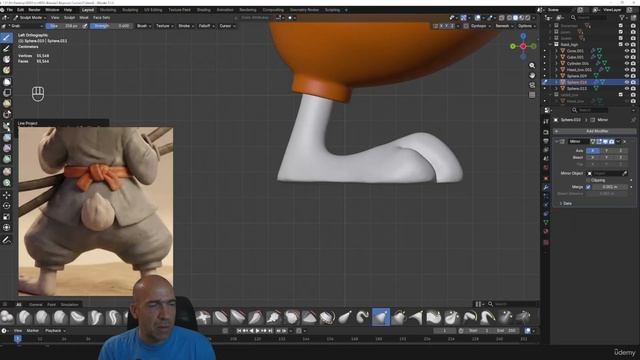Hide Cube.001 with its eye icon

[x=627, y=57]
